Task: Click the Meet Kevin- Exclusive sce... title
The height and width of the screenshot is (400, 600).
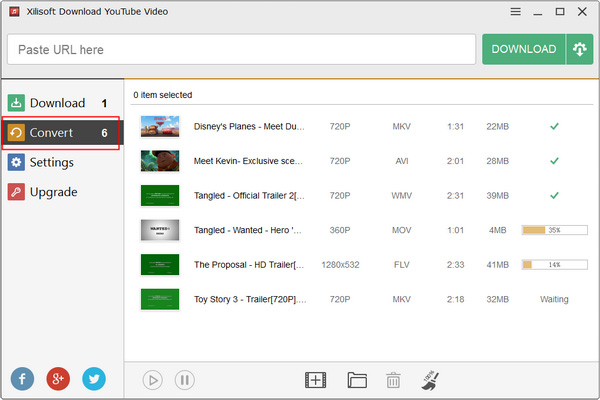Action: coord(248,161)
